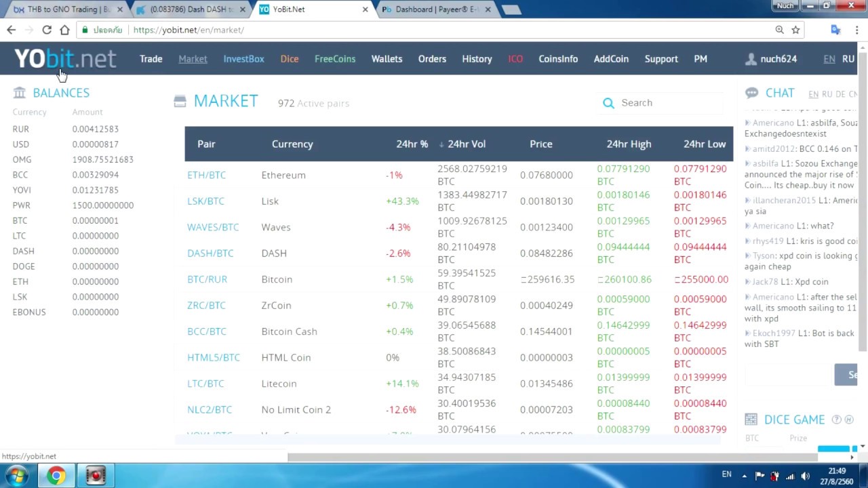Open the WAVES/BTC pair
This screenshot has width=868, height=488.
[x=213, y=227]
